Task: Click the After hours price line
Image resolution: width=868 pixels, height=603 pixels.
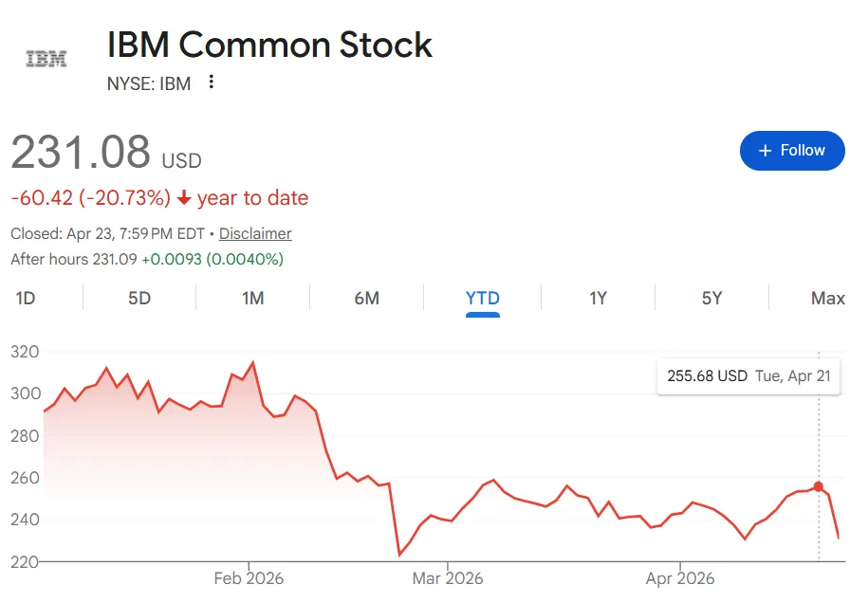Action: tap(147, 259)
